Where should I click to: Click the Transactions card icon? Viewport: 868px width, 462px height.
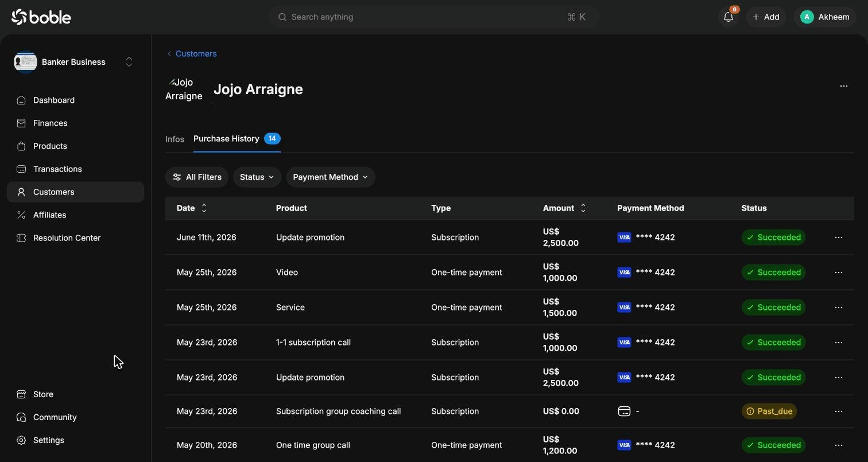pyautogui.click(x=21, y=169)
